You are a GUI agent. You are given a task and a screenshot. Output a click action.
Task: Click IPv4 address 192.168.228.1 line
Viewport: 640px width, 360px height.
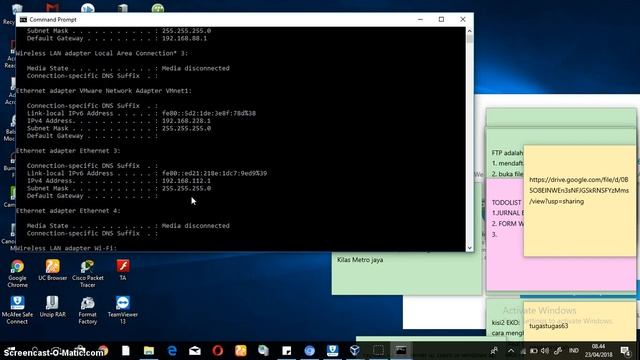click(119, 121)
